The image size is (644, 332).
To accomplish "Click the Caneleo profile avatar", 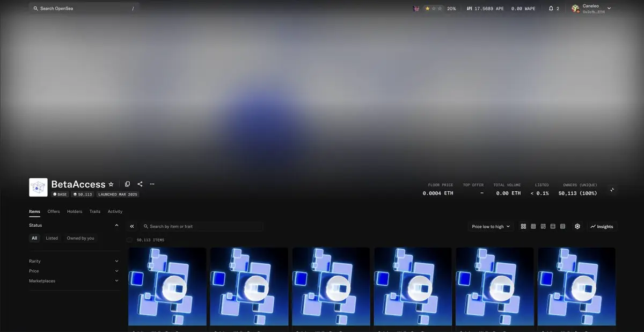I will click(x=575, y=9).
